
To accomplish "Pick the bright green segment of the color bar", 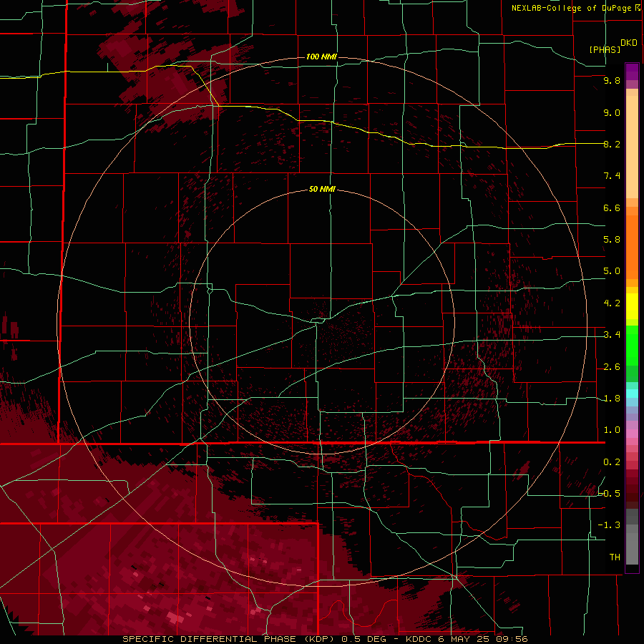I will point(632,345).
